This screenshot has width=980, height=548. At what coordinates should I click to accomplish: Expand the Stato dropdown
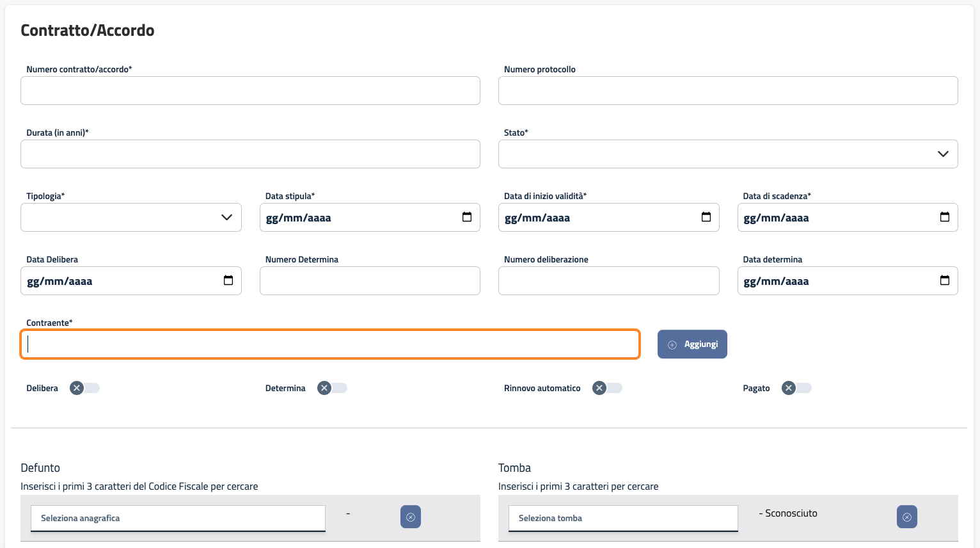pyautogui.click(x=728, y=154)
